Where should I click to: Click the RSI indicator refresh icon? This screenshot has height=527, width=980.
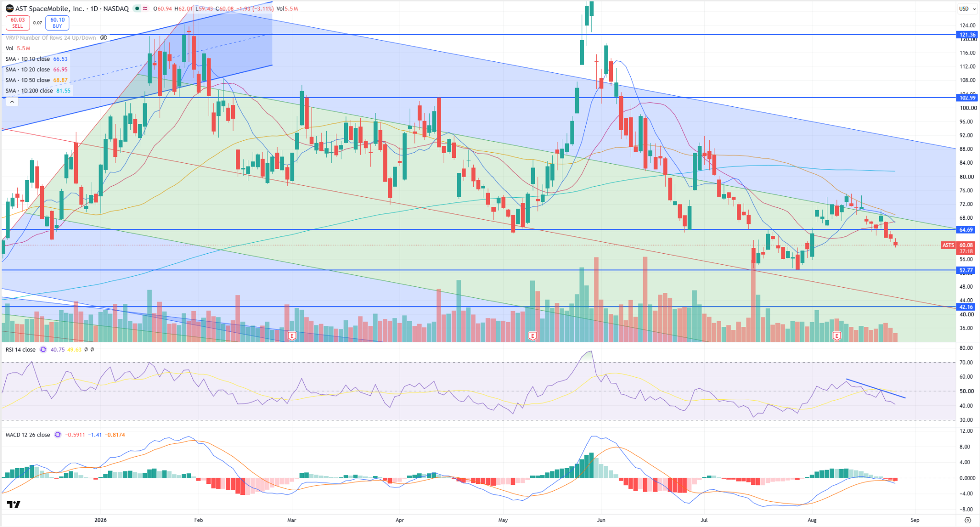tap(43, 349)
